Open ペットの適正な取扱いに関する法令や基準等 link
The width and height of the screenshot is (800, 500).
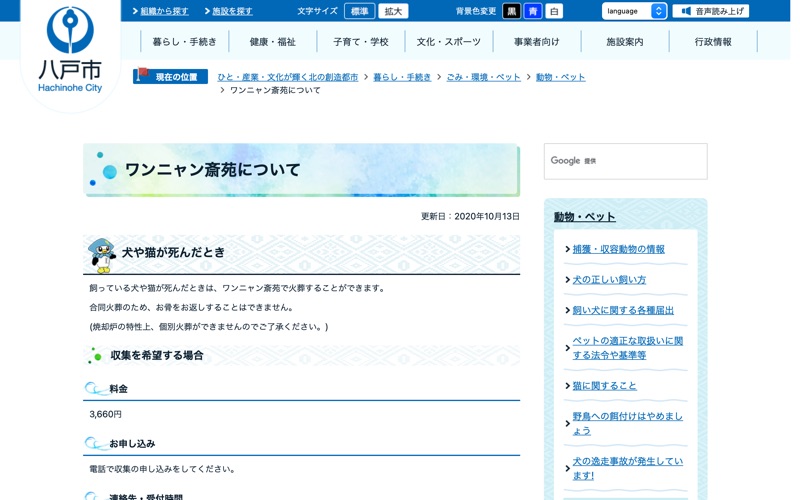628,348
